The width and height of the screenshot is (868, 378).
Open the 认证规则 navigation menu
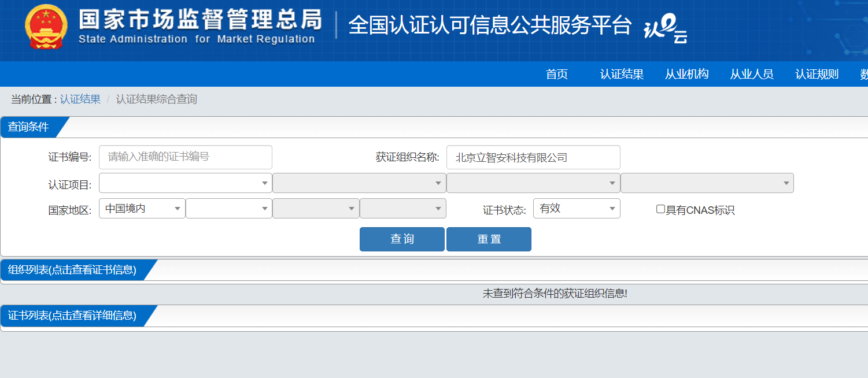(817, 74)
